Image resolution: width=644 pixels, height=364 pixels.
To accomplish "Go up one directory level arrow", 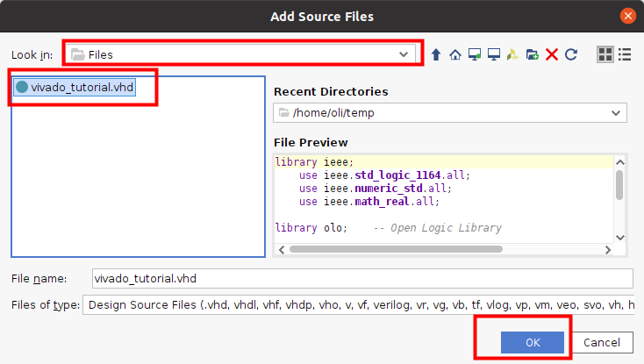I will point(436,54).
